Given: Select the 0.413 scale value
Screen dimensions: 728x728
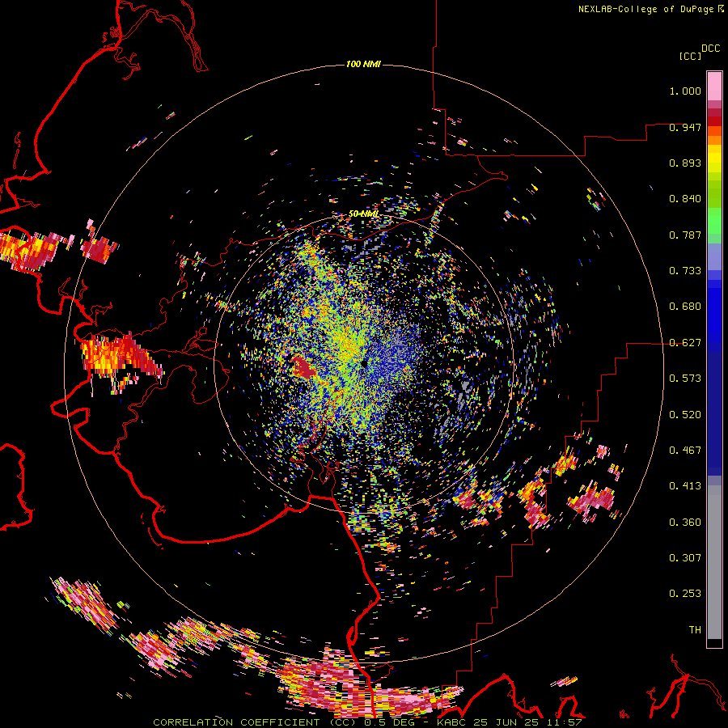Looking at the screenshot, I should 685,486.
